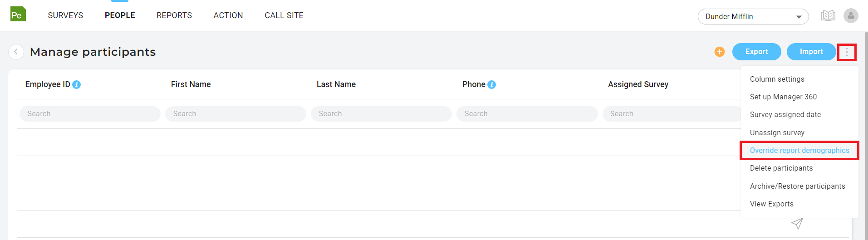The width and height of the screenshot is (868, 240).
Task: Click the First Name search field
Action: 235,114
